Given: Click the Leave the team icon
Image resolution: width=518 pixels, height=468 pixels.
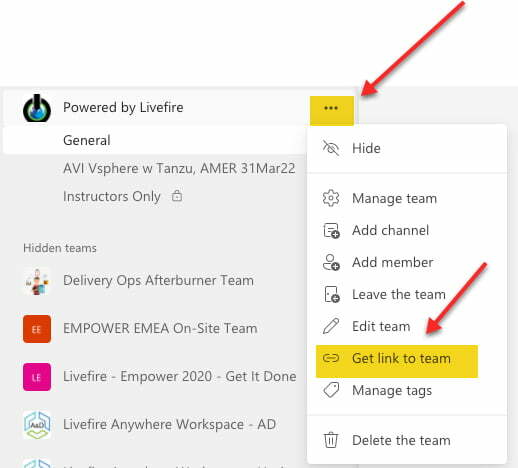Looking at the screenshot, I should pos(332,294).
